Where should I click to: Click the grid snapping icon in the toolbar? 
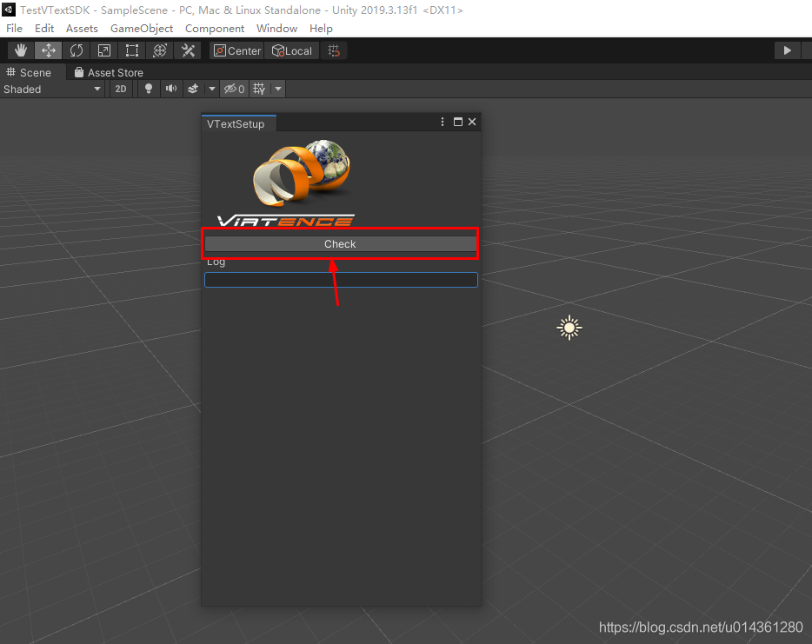click(334, 50)
